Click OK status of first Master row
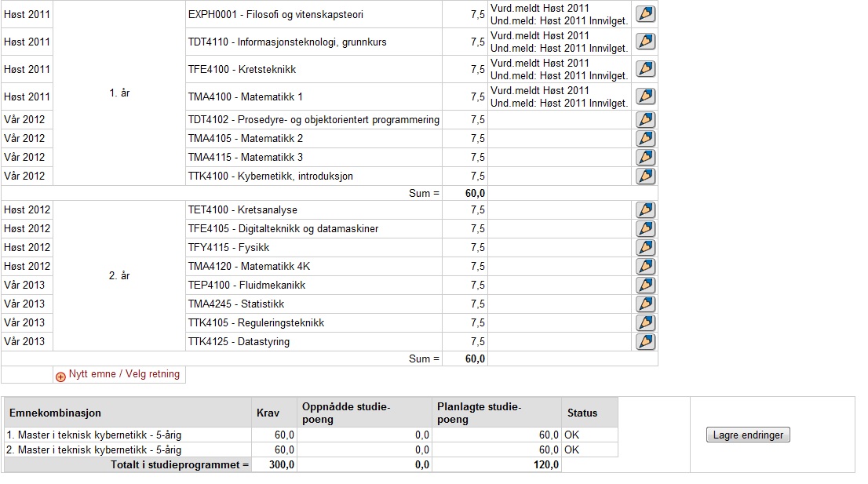 coord(572,435)
